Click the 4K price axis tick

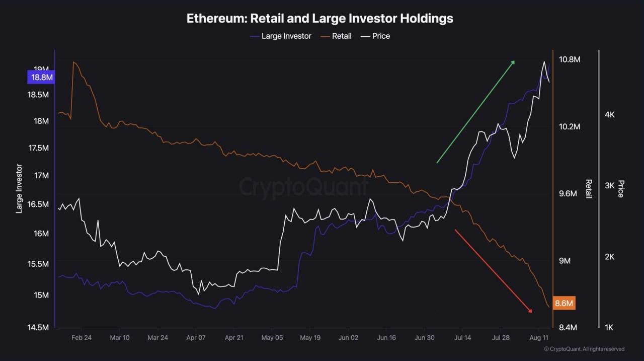pos(609,115)
